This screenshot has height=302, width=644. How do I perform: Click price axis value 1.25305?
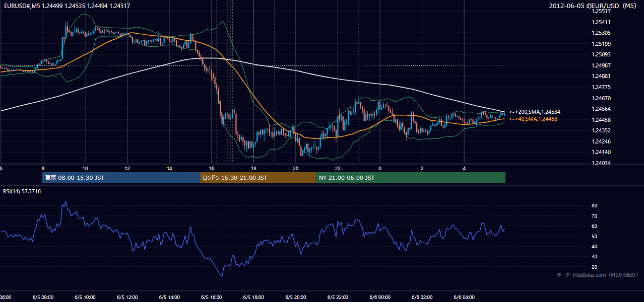602,33
